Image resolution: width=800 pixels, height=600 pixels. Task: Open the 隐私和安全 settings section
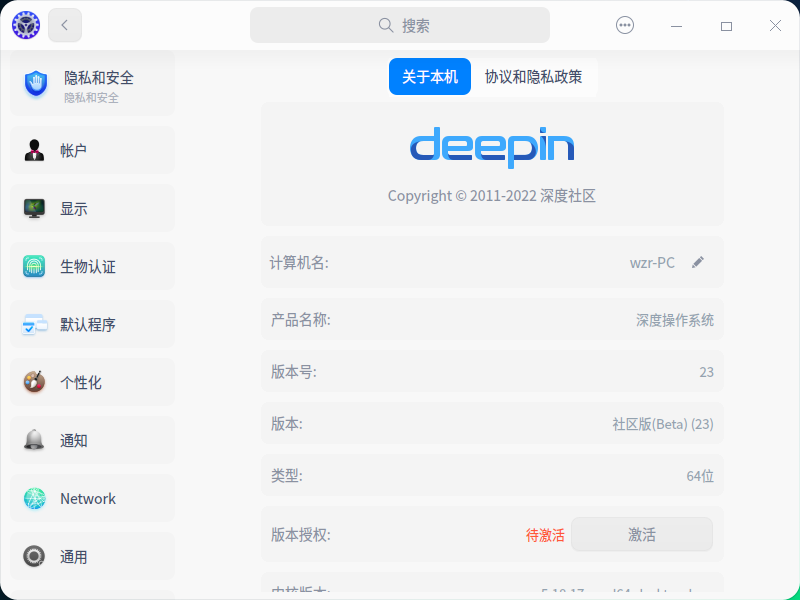(x=90, y=85)
